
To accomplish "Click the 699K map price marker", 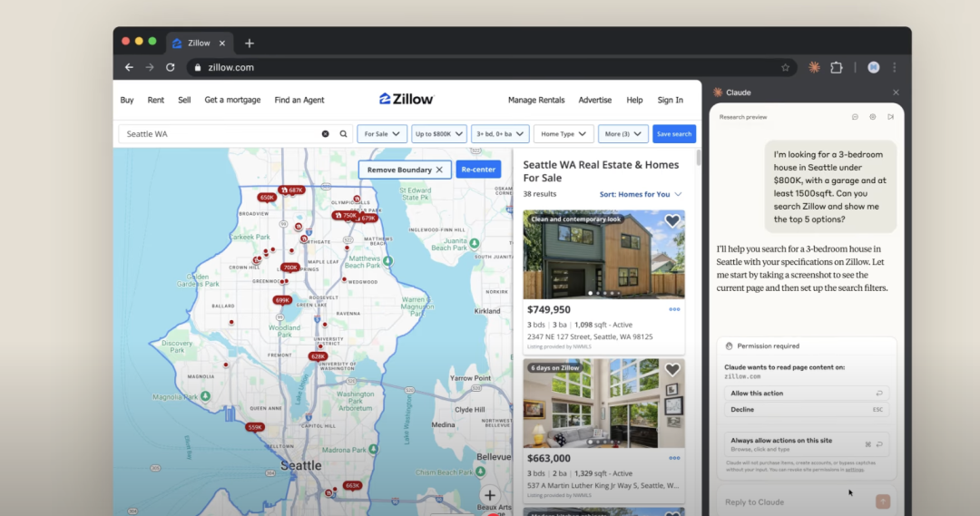I will (x=282, y=300).
